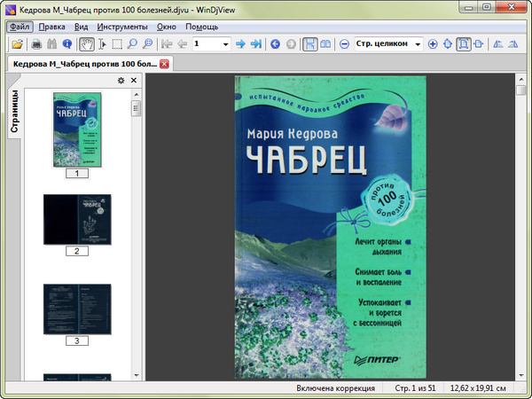Toggle the hand drag tool

point(87,43)
